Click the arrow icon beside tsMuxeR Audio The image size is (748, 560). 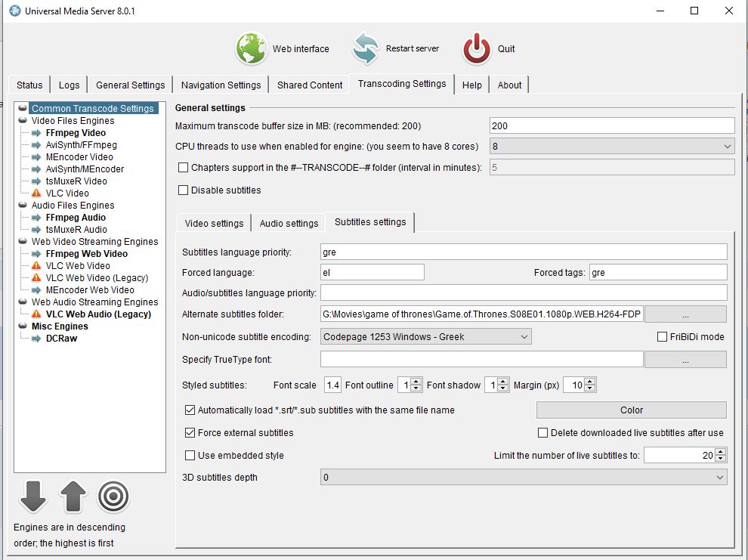pos(36,230)
